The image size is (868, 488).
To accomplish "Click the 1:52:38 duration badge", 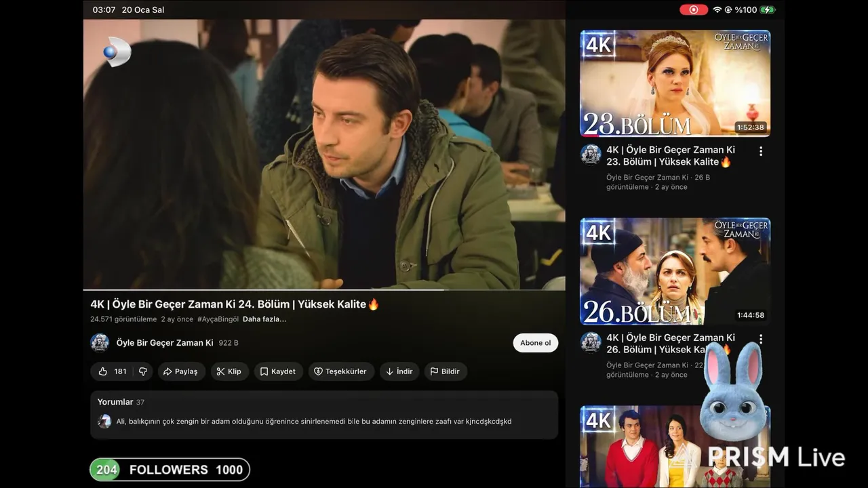I will 750,127.
